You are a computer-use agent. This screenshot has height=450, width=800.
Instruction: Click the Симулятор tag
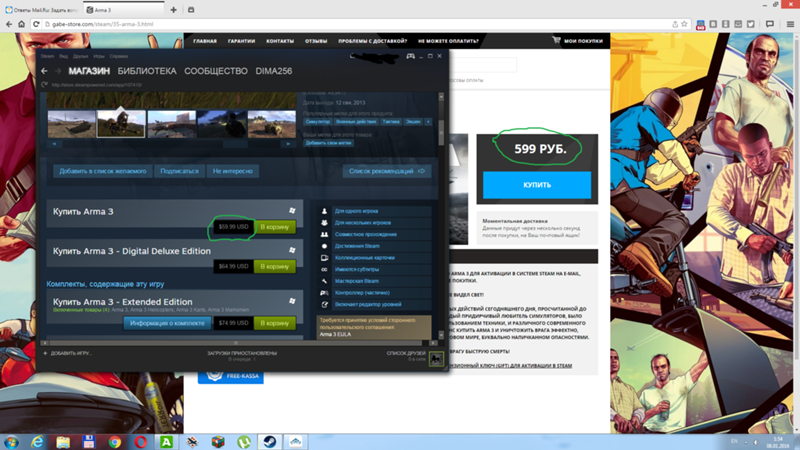318,122
